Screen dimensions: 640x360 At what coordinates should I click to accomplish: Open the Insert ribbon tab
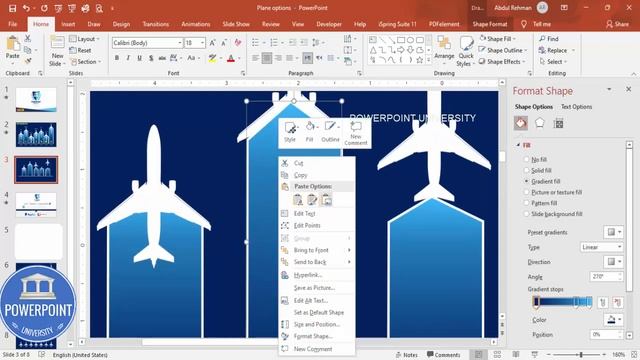[x=68, y=24]
